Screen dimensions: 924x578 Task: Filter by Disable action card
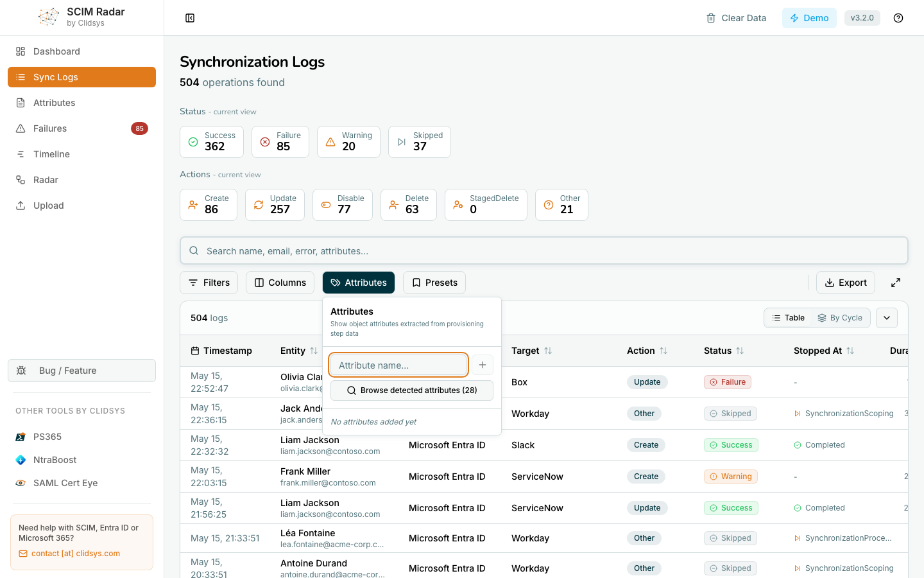pos(343,205)
